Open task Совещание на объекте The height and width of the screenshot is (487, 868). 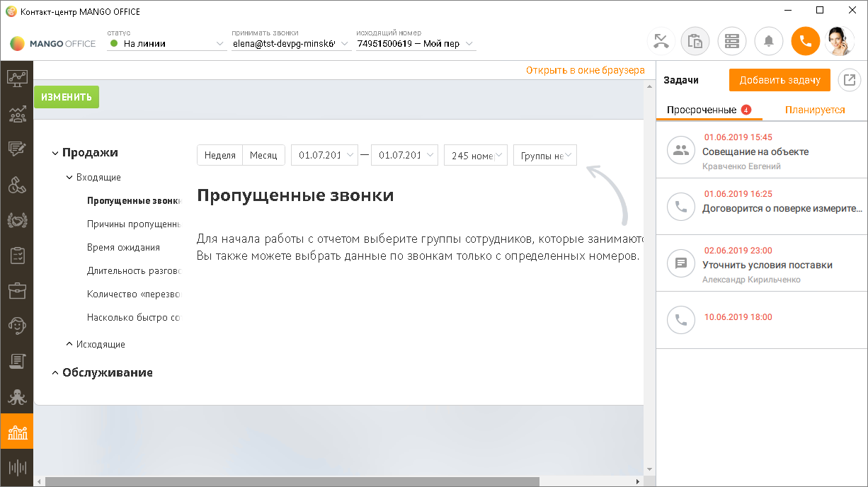pos(755,151)
